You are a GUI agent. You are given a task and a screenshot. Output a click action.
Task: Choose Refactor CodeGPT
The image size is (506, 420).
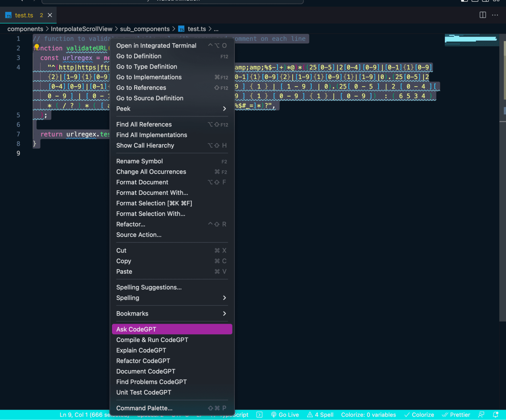click(172, 361)
